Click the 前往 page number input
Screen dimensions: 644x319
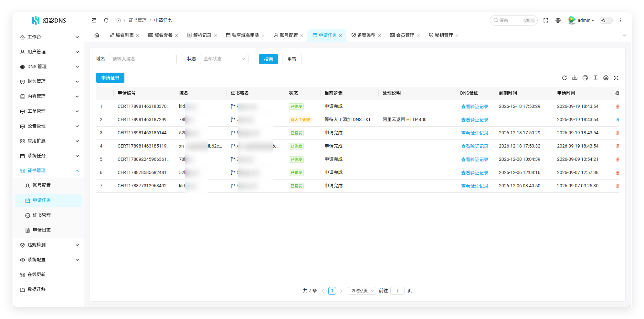pyautogui.click(x=397, y=291)
